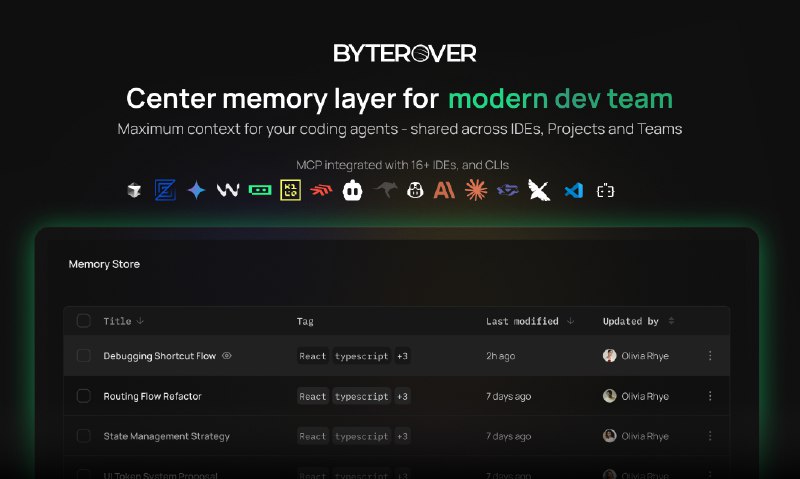Check the Debugging Shortcut Flow row checkbox
The height and width of the screenshot is (479, 800).
pyautogui.click(x=84, y=356)
